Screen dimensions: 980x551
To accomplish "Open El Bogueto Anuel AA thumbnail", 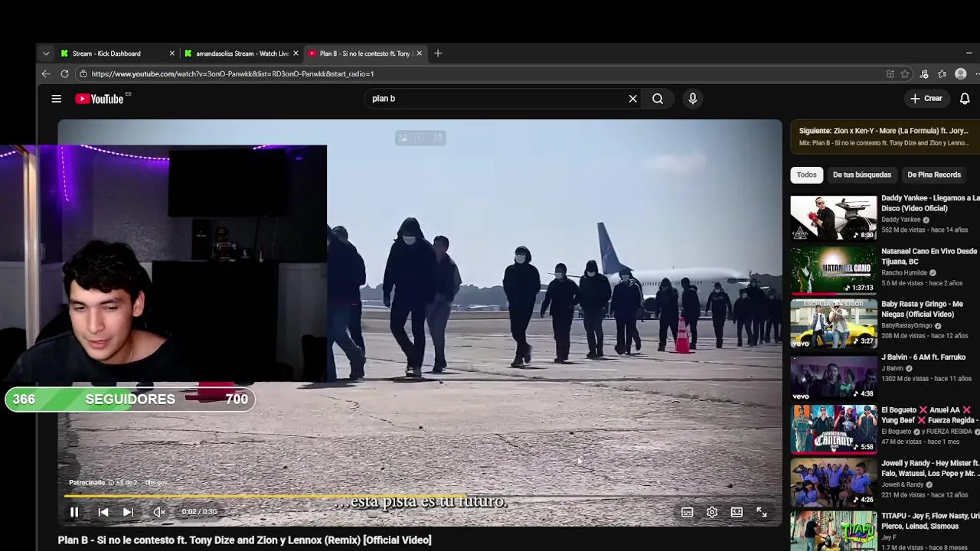I will point(834,429).
